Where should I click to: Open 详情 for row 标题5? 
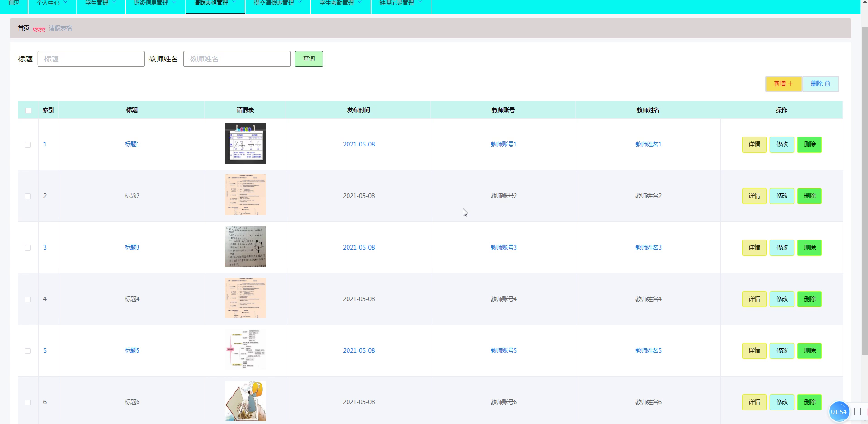754,351
